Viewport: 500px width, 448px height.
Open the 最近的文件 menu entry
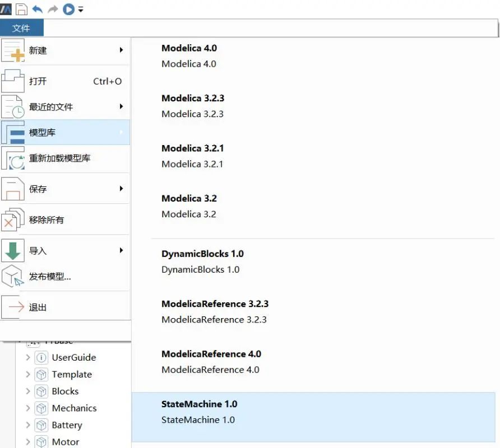65,107
